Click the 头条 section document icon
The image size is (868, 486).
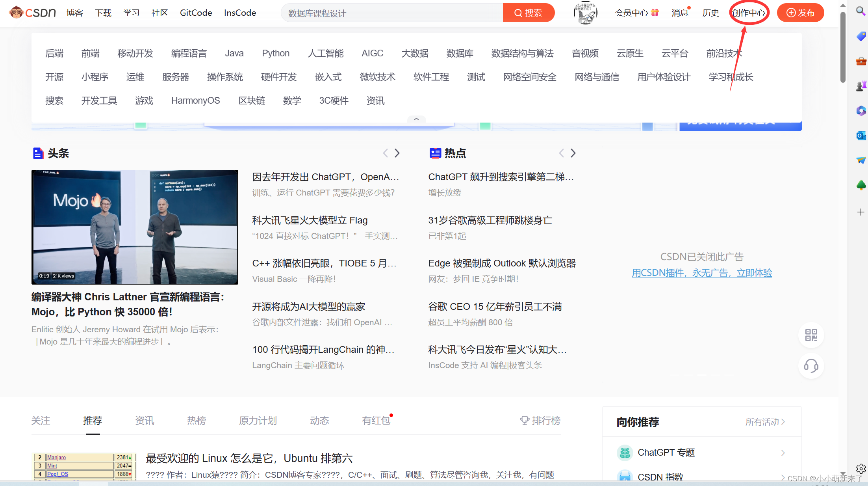click(38, 153)
